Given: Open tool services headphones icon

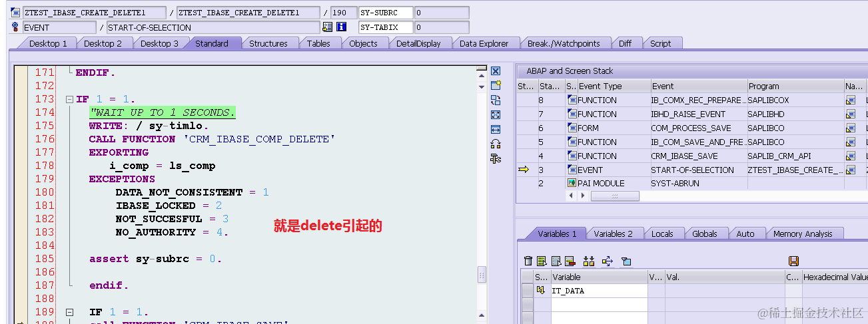Looking at the screenshot, I should pyautogui.click(x=495, y=144).
